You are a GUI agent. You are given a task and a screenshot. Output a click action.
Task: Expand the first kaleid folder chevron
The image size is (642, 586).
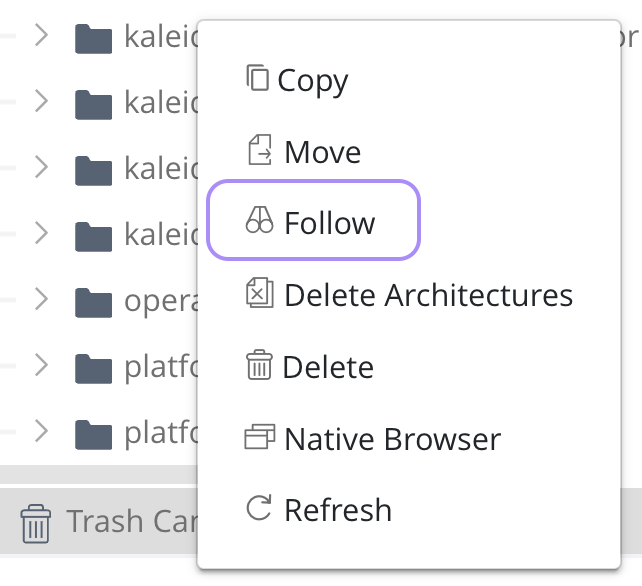point(41,35)
